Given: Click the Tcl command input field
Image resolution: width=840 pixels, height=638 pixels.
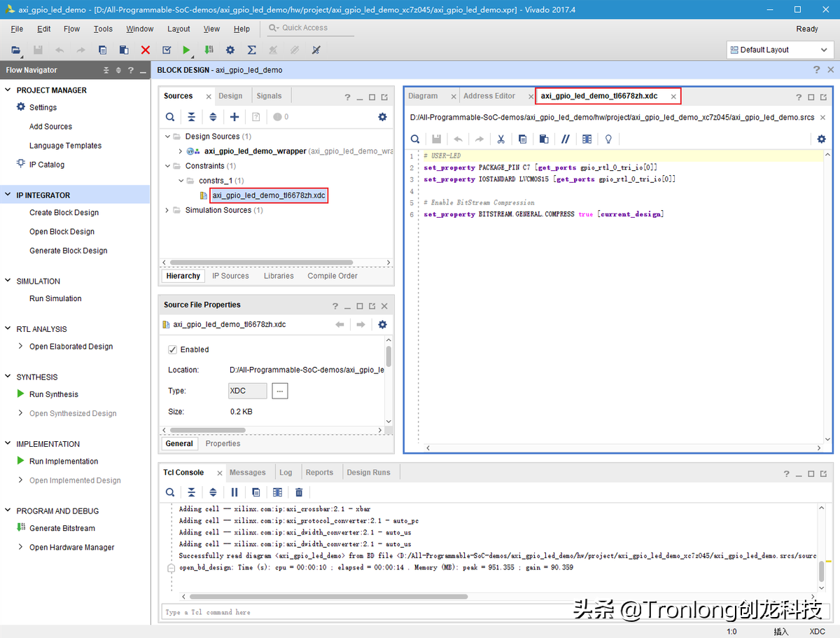Looking at the screenshot, I should pyautogui.click(x=496, y=612).
